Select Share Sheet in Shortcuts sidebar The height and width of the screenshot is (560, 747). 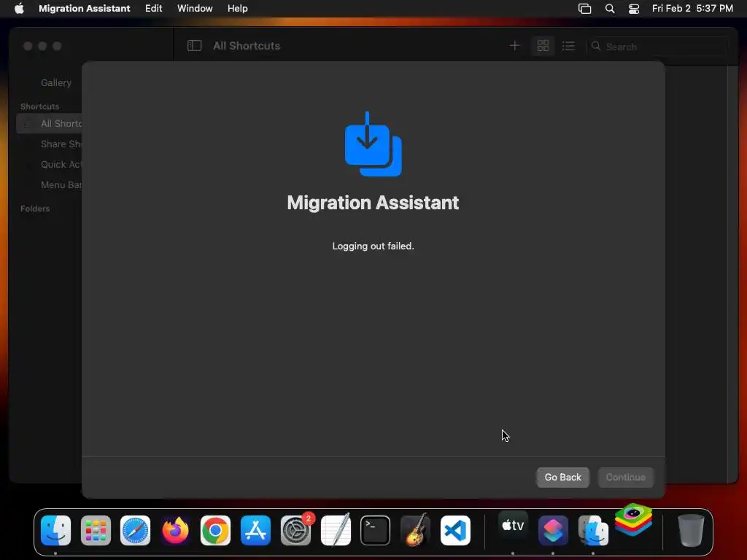point(61,144)
